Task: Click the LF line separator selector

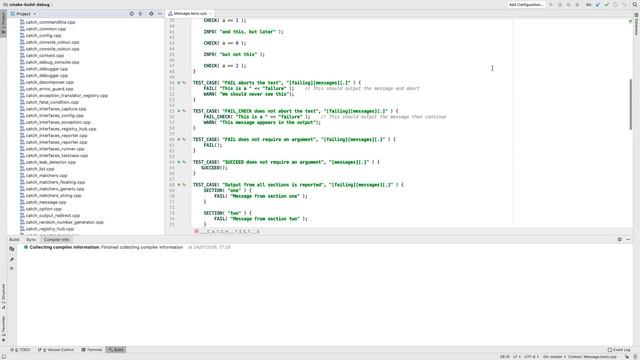Action: (516, 357)
